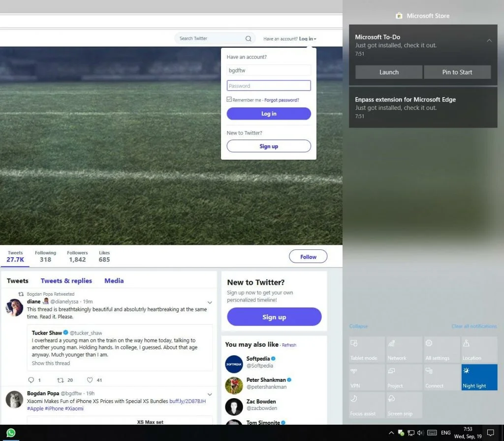Viewport: 504px width, 441px height.
Task: Retweet diane's tweet via the retweet icon
Action: tap(61, 380)
